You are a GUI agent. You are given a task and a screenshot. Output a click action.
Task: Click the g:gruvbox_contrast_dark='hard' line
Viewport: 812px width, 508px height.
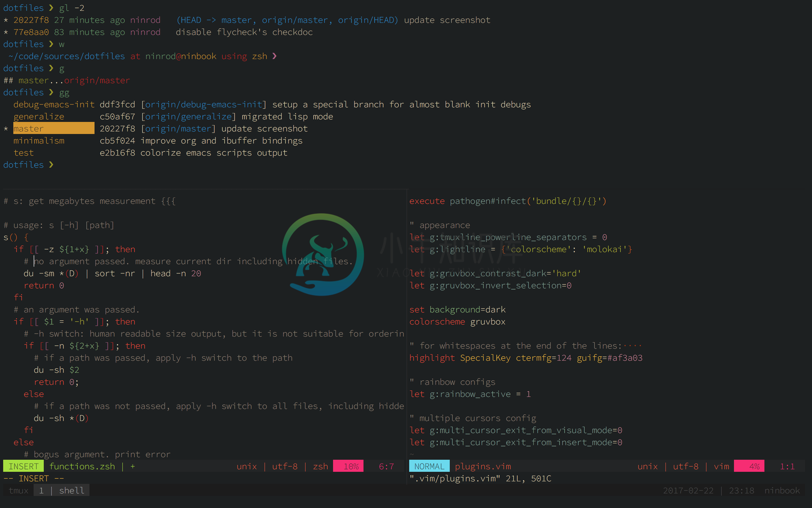tap(495, 274)
